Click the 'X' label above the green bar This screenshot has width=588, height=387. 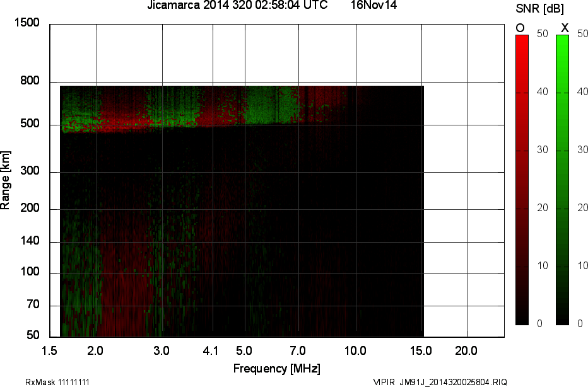[x=565, y=28]
